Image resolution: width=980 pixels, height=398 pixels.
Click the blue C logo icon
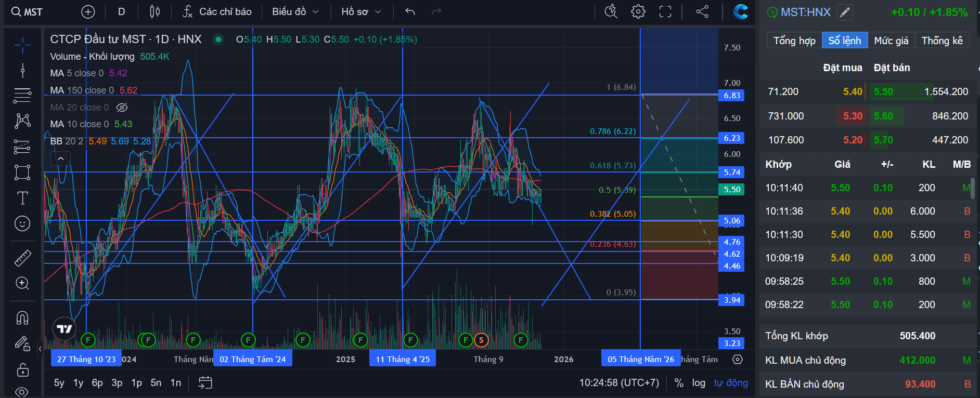click(740, 11)
